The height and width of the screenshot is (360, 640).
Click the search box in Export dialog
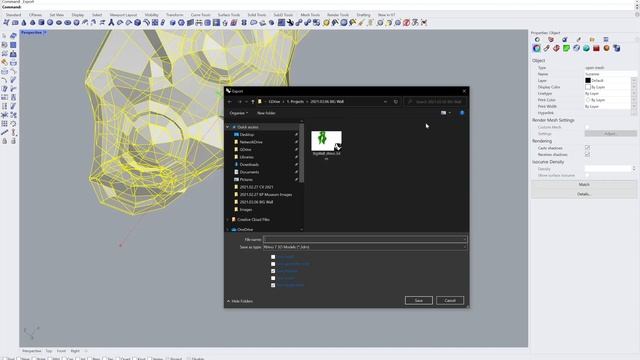[x=436, y=102]
